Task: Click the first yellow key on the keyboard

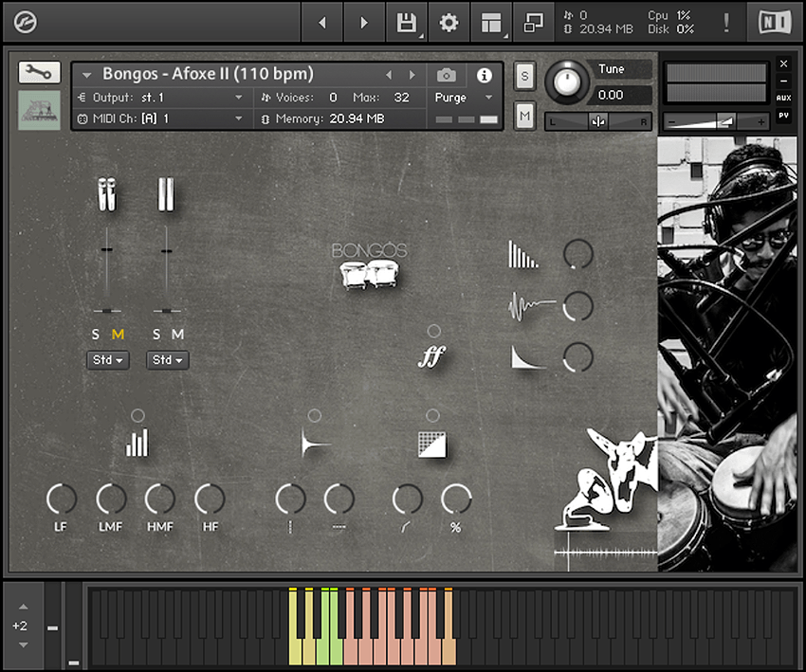Action: click(295, 652)
